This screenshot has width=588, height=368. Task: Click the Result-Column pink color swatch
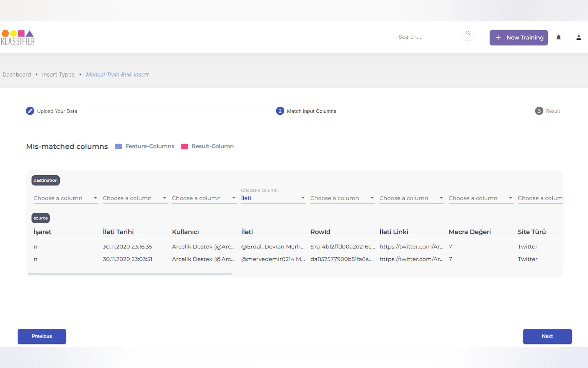click(185, 146)
